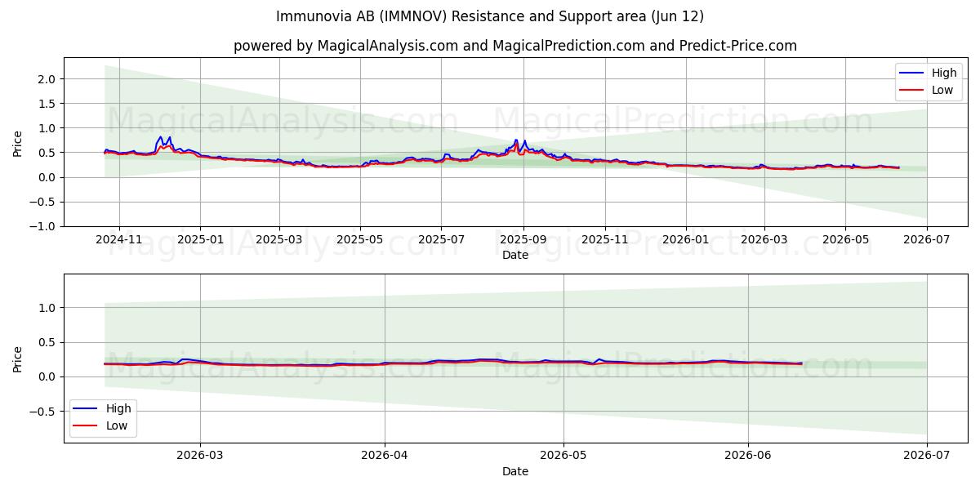980x490 pixels.
Task: Click the bottom chart x-axis label '2026-04'
Action: tap(385, 456)
